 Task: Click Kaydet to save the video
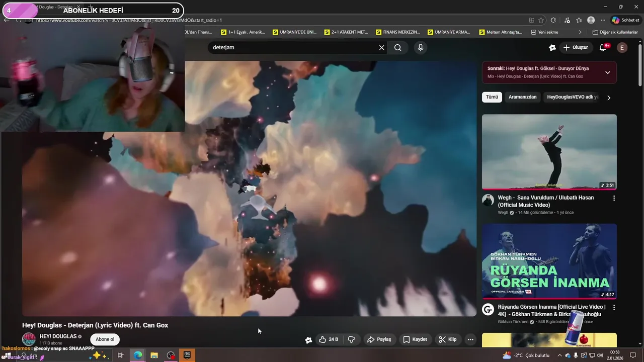click(415, 339)
